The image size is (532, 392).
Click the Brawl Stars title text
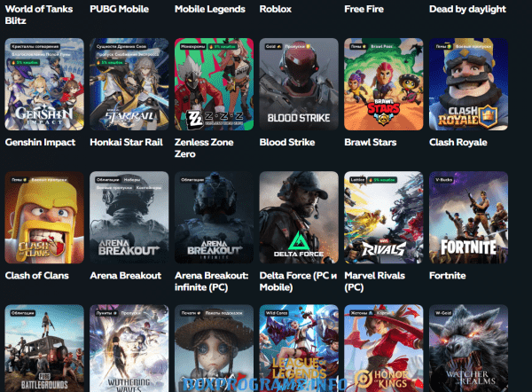(x=370, y=142)
